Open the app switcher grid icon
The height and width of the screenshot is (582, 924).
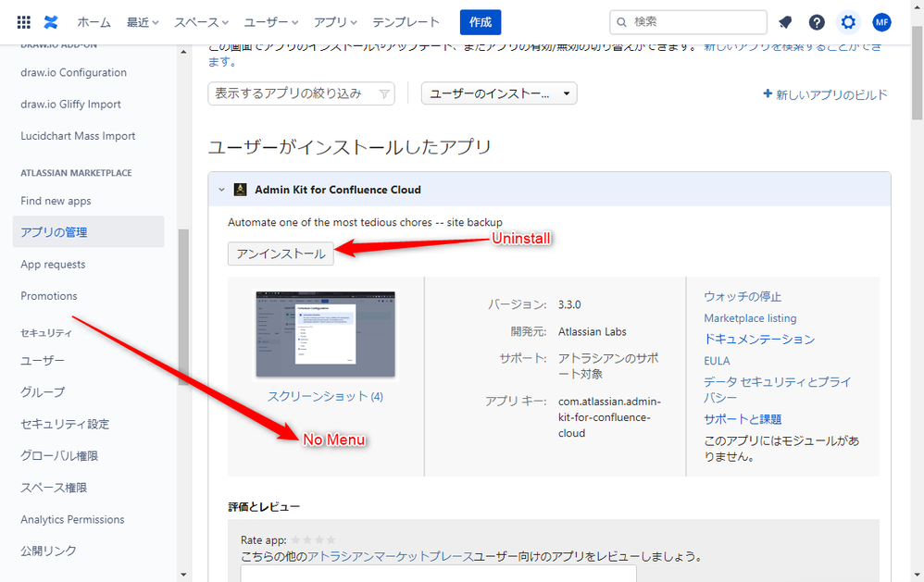[x=23, y=22]
